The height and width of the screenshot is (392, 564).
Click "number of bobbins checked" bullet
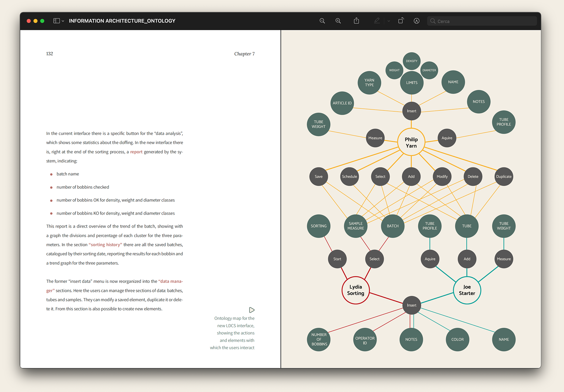pyautogui.click(x=83, y=187)
